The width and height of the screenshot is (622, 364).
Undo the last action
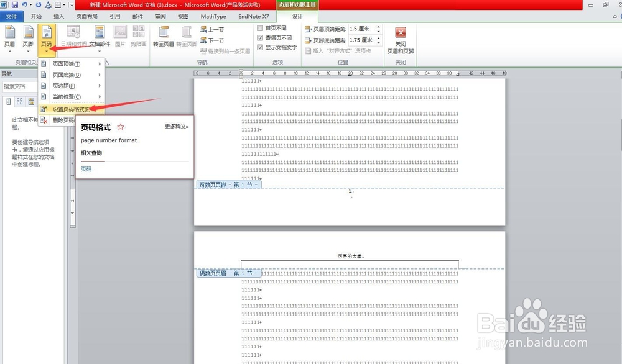point(25,5)
